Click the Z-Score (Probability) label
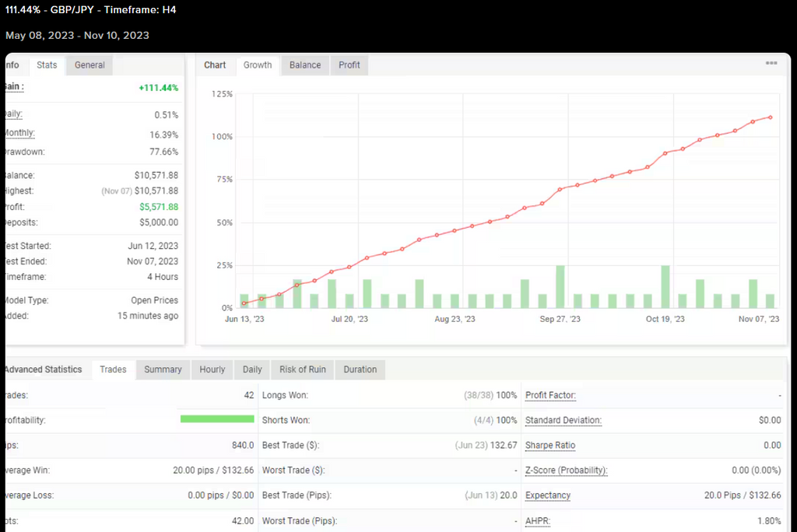This screenshot has width=797, height=532. [567, 471]
